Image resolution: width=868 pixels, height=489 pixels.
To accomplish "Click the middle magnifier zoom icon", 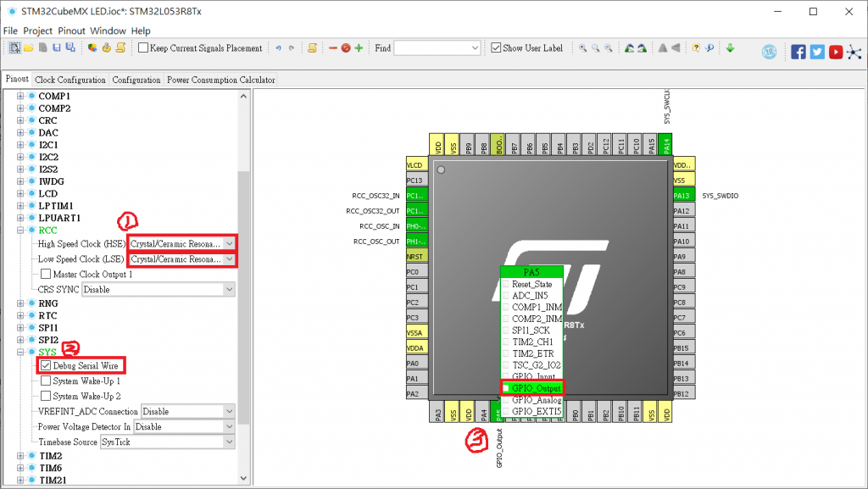I will pos(596,48).
